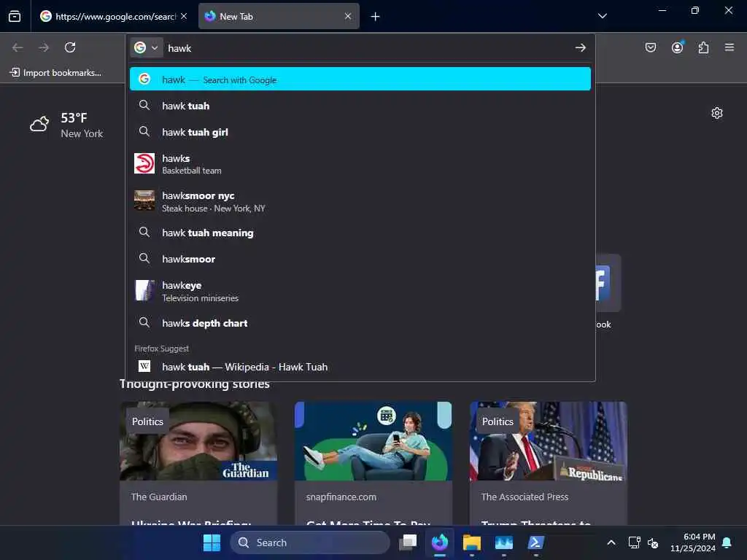Open the network status tray icon

(x=634, y=542)
